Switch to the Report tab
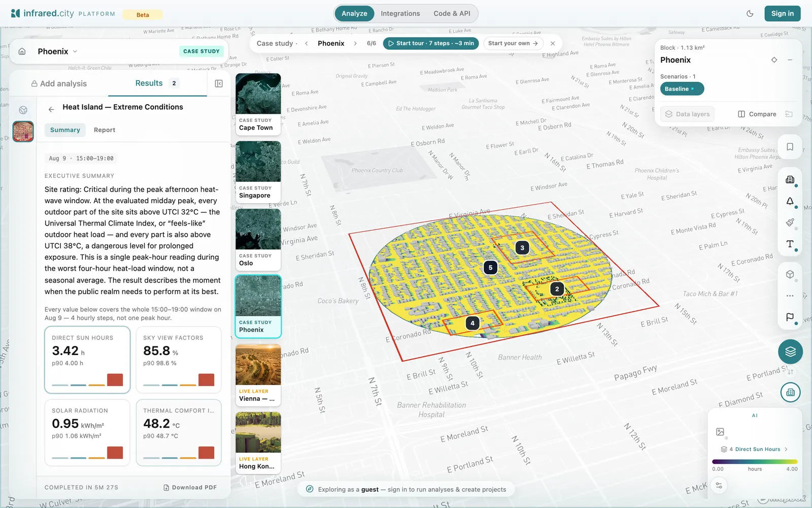The image size is (812, 508). pos(105,130)
